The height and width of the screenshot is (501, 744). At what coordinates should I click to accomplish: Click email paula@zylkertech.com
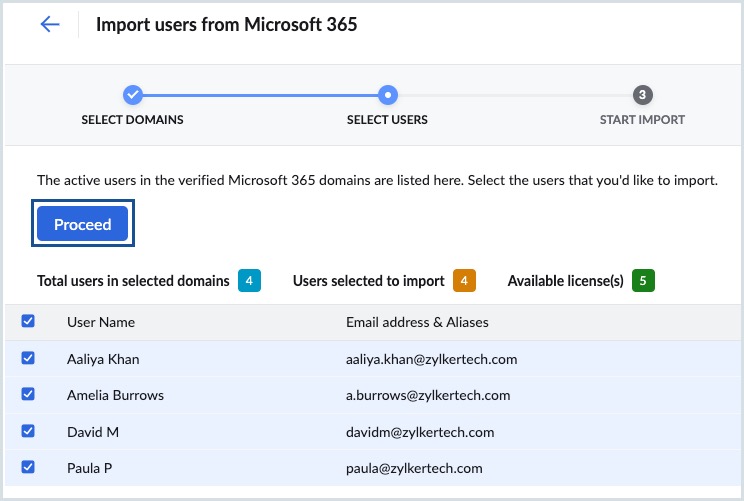(414, 468)
